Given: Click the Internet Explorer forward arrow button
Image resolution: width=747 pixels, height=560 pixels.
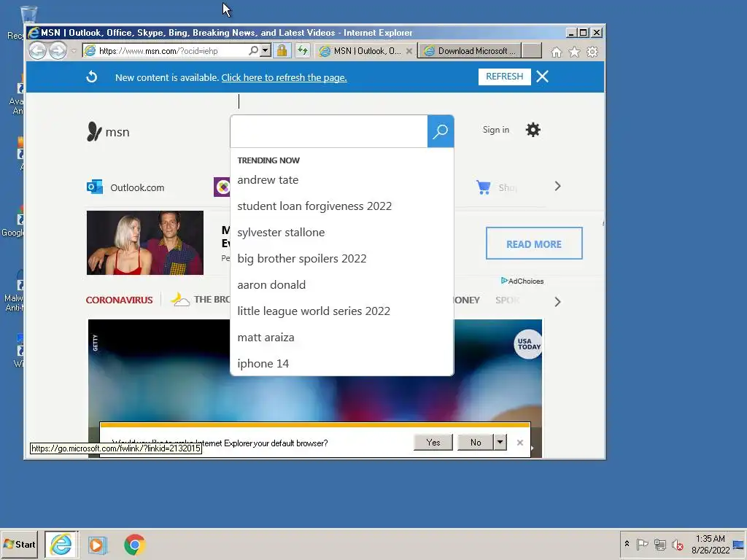Looking at the screenshot, I should pos(58,50).
